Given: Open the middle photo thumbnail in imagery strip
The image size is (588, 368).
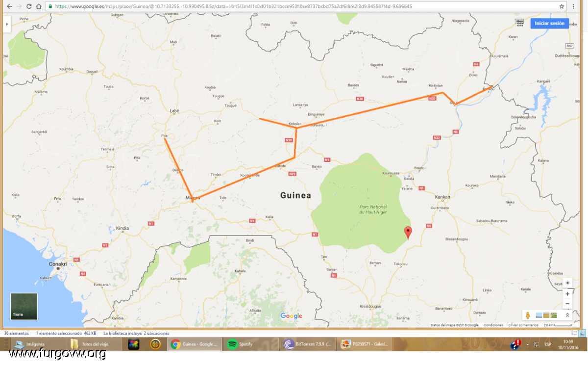Looking at the screenshot, I should [546, 315].
